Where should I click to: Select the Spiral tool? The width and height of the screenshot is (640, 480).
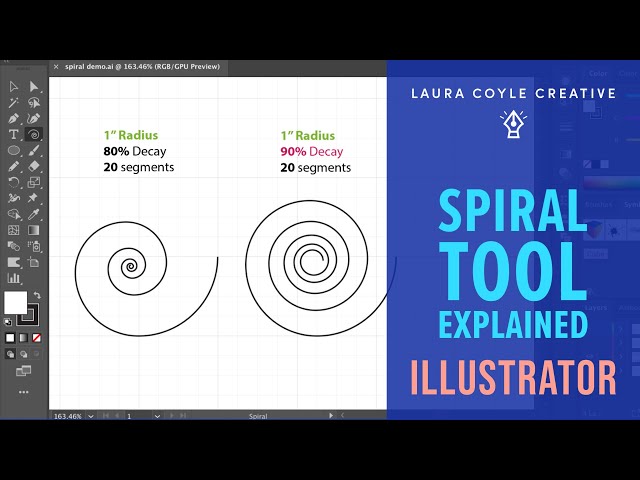tap(34, 134)
